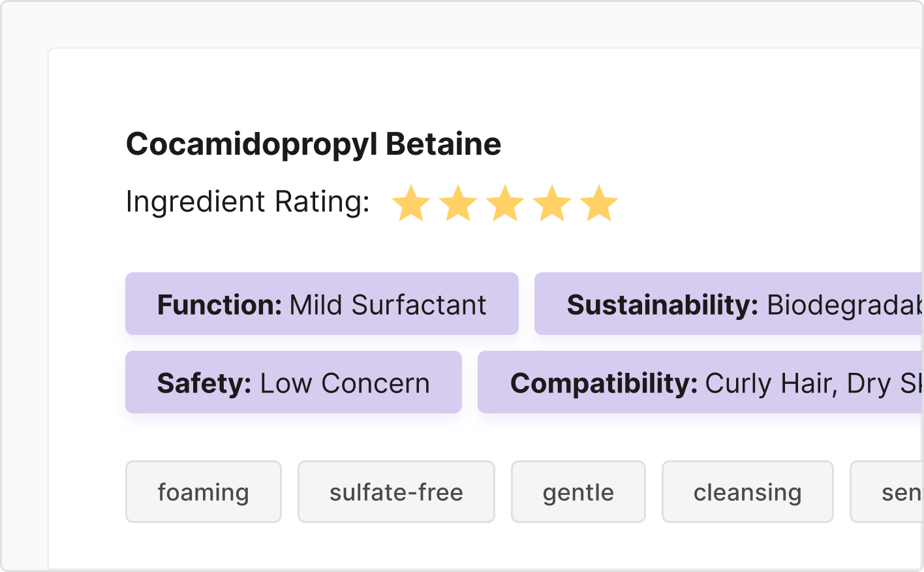Set rating with the fifth star
The height and width of the screenshot is (572, 924).
(599, 204)
